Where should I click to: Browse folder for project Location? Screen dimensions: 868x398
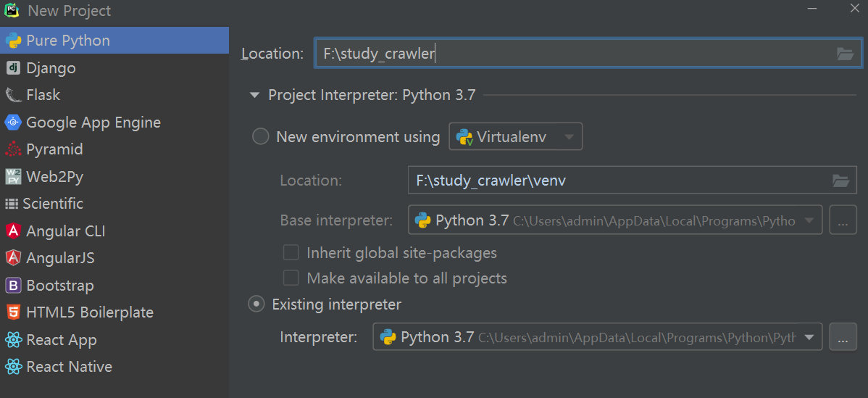[845, 54]
